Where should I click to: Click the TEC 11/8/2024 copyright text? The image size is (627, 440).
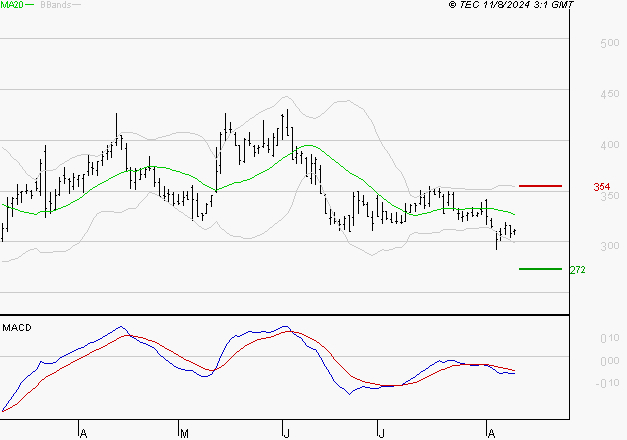click(x=511, y=5)
